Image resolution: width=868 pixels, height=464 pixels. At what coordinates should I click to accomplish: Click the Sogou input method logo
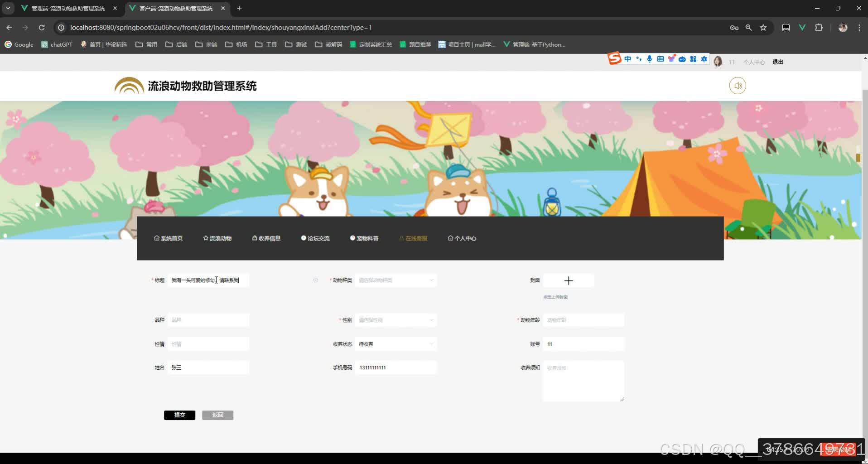click(614, 58)
